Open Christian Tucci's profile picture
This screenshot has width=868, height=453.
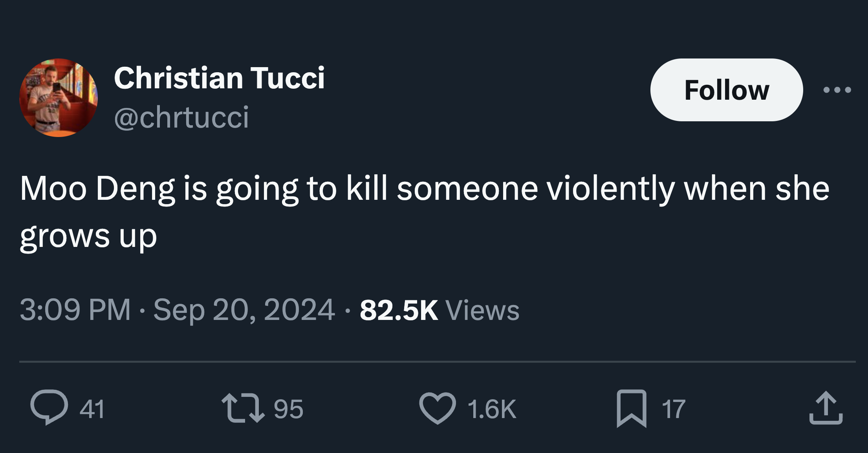(x=59, y=98)
